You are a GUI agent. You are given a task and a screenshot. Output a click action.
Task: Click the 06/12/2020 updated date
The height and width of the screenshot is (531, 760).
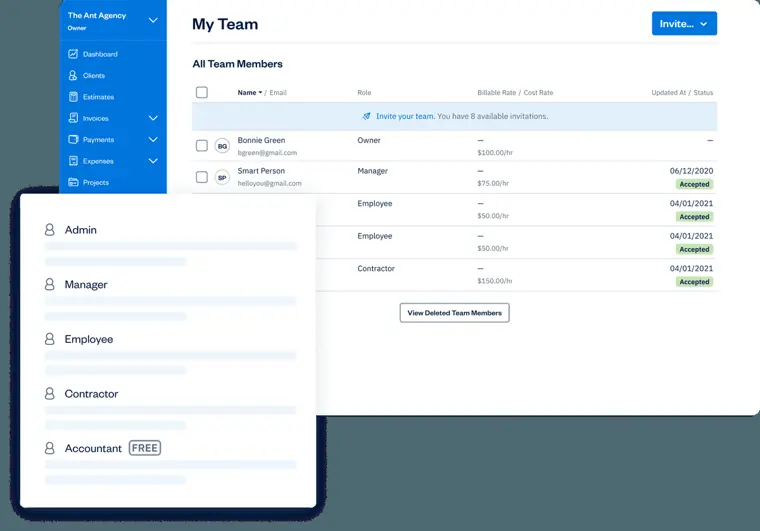pyautogui.click(x=691, y=171)
